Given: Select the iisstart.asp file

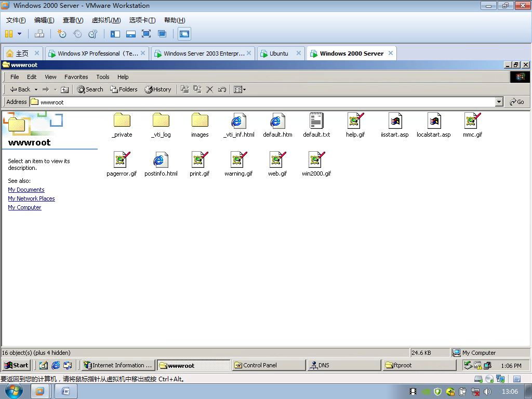Looking at the screenshot, I should tap(395, 125).
